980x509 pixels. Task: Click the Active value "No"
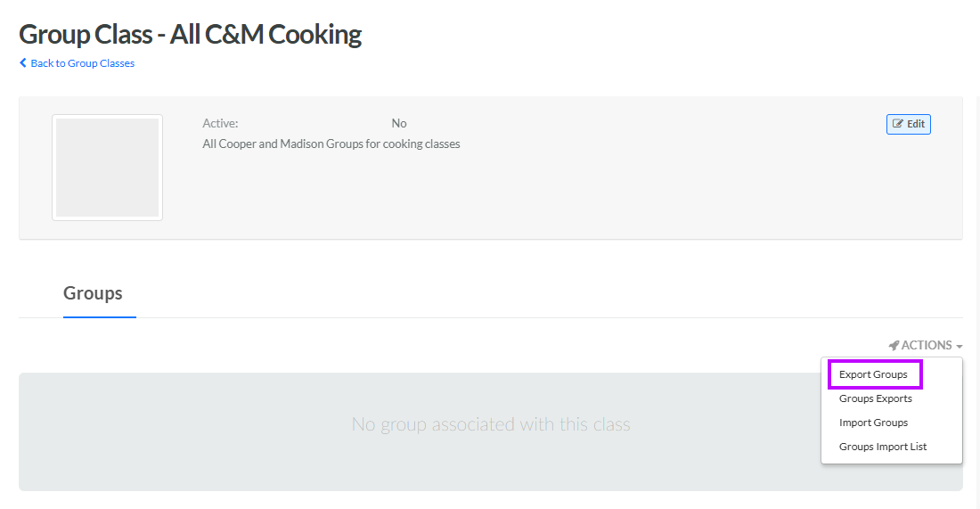click(x=399, y=123)
